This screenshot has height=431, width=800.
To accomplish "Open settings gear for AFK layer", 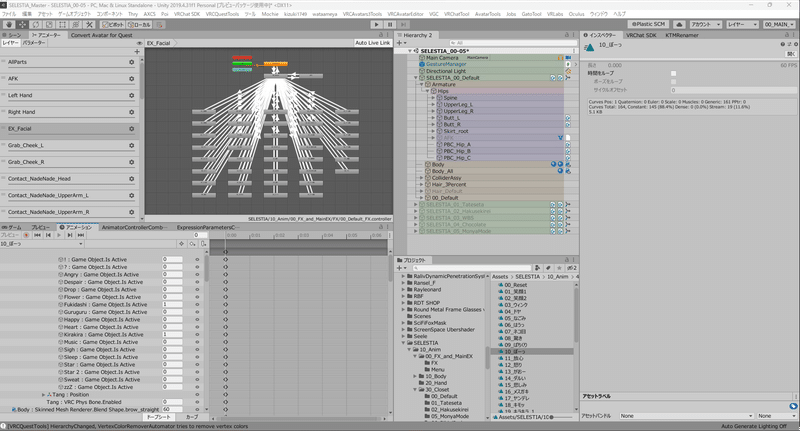I will click(x=132, y=79).
